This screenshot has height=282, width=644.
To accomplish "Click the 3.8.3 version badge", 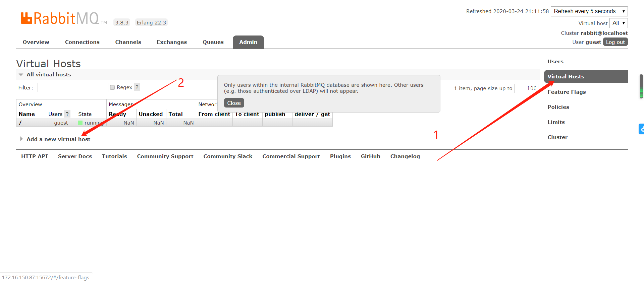I will click(x=122, y=22).
